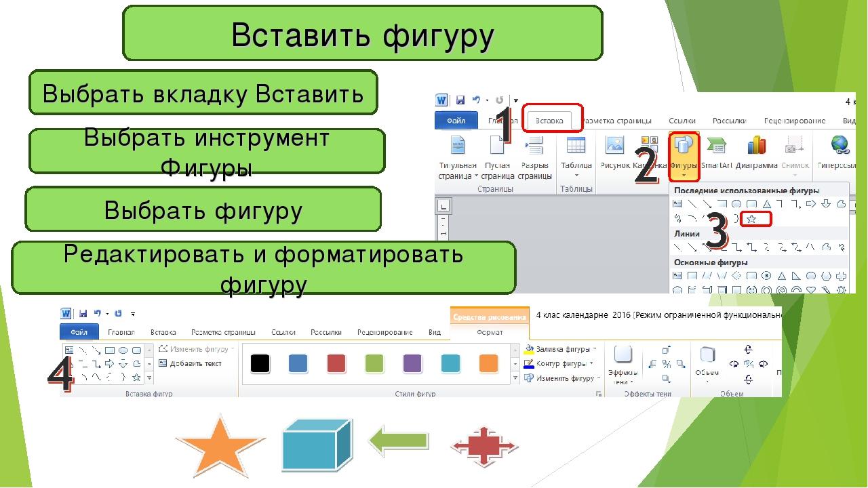Click the Добавить текст button
The image size is (868, 488).
[x=190, y=363]
